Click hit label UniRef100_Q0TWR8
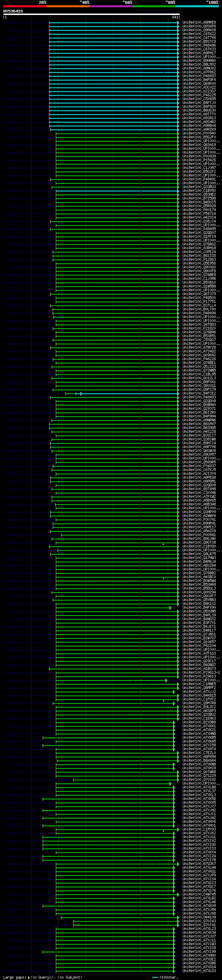The image size is (222, 980). click(x=199, y=772)
